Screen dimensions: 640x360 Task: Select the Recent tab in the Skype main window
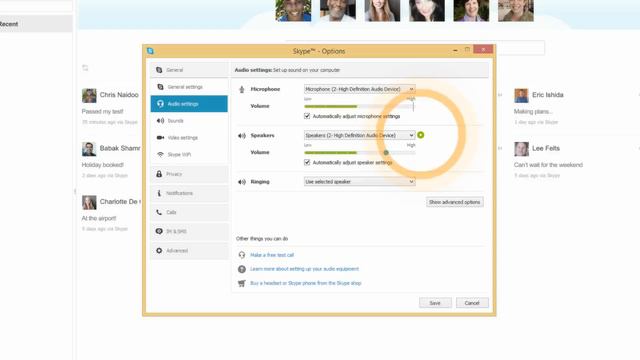click(x=36, y=24)
